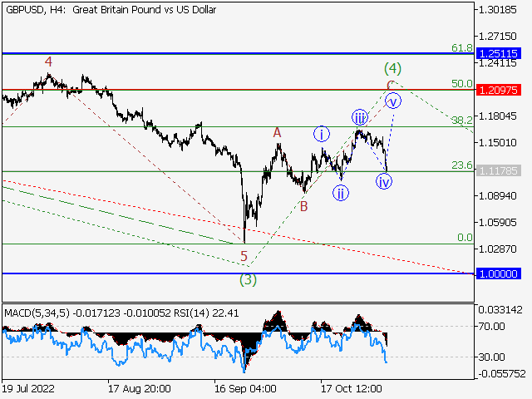Viewport: 532px width, 399px height.
Task: Click the -0.055752 MACD scale value
Action: 502,374
